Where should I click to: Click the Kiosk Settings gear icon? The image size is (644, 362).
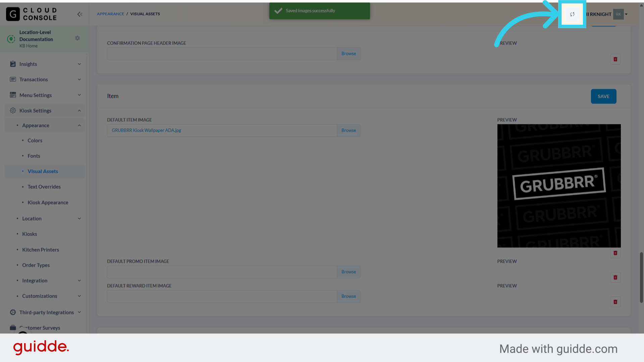[13, 111]
